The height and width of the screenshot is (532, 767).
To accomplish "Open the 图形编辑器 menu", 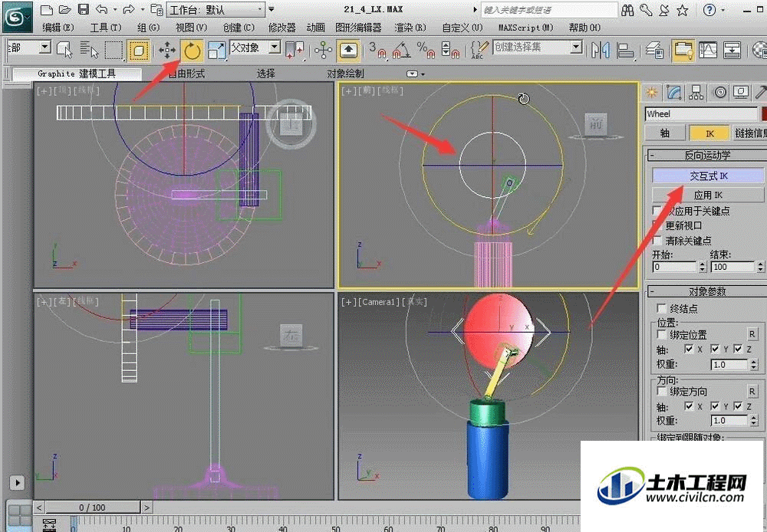I will click(358, 28).
